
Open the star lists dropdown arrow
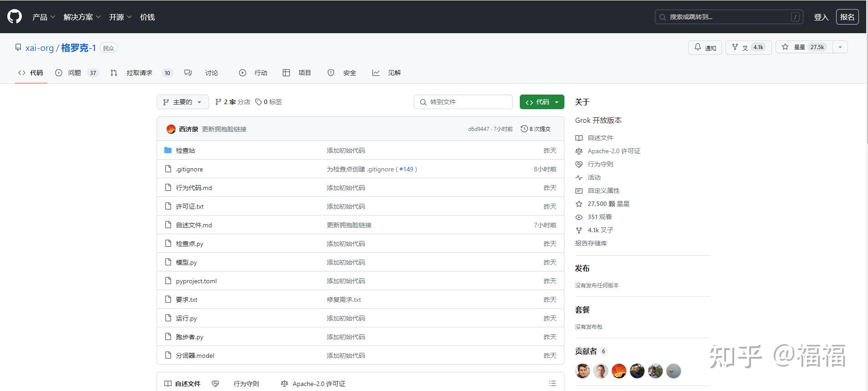(840, 47)
